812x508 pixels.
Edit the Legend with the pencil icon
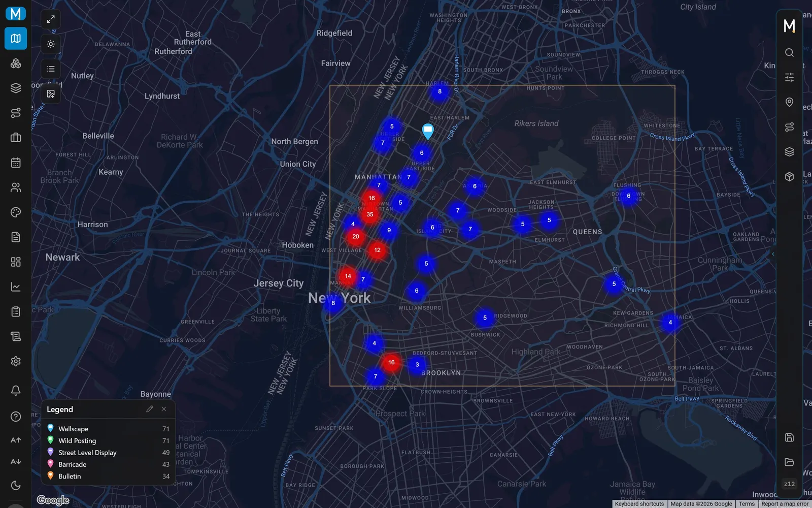[x=150, y=409]
